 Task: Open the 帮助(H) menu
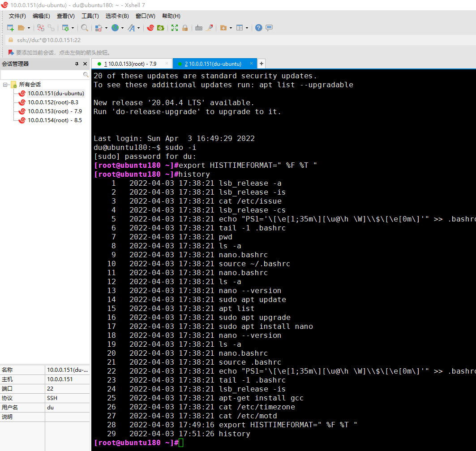171,16
